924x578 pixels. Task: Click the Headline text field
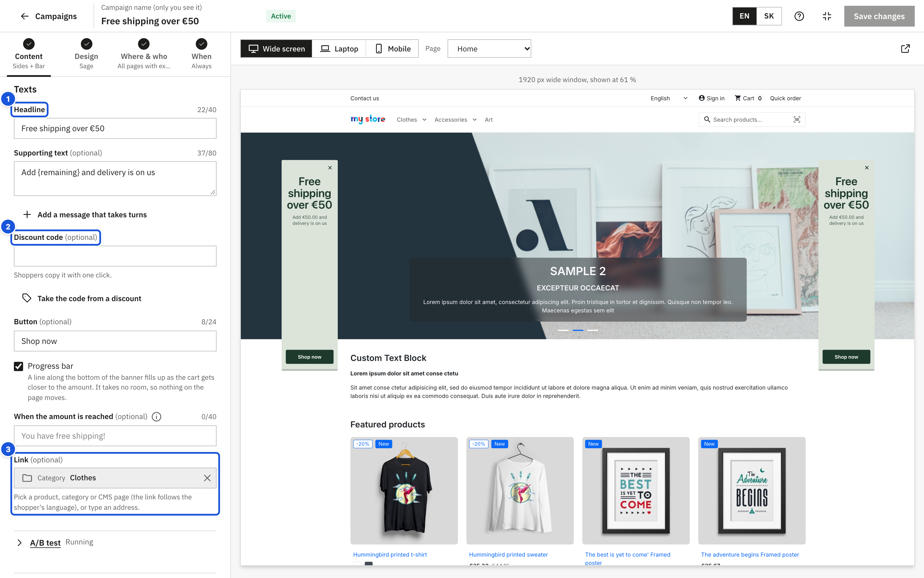[115, 128]
